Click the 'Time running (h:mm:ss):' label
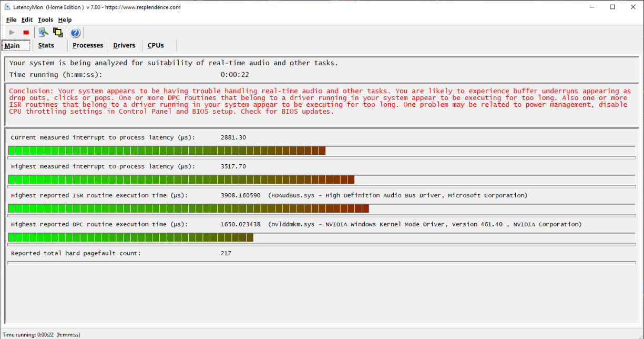The height and width of the screenshot is (339, 644). (x=56, y=75)
